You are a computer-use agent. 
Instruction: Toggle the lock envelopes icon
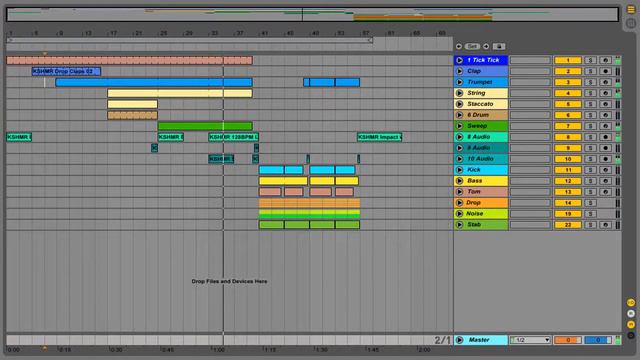pyautogui.click(x=499, y=46)
